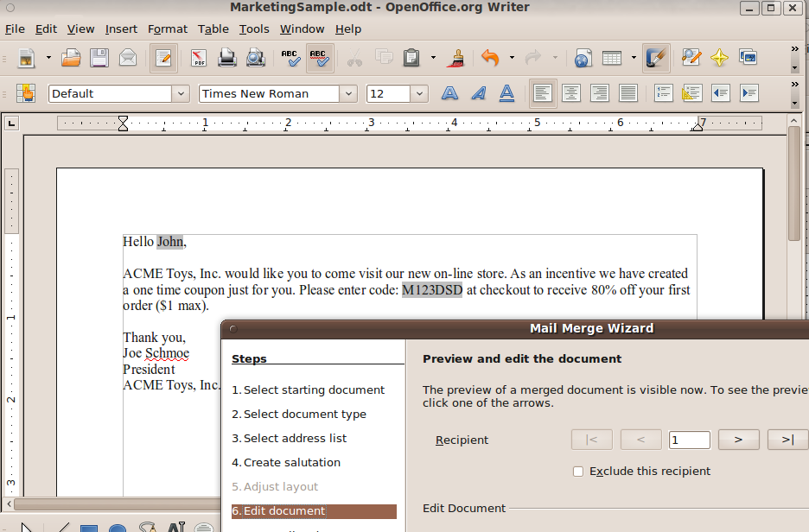Viewport: 809px width, 532px height.
Task: Open the Insert menu
Action: tap(121, 29)
